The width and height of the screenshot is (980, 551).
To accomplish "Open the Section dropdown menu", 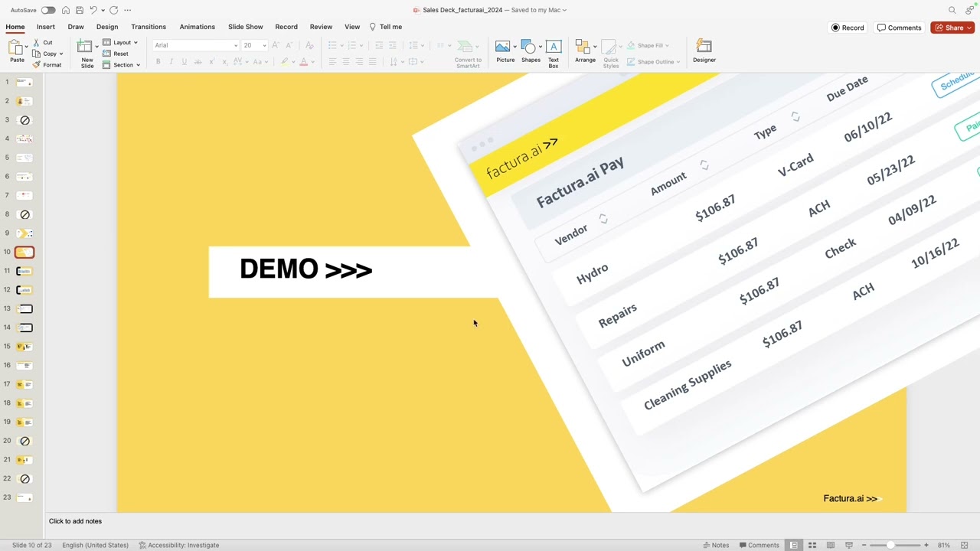I will 121,65.
